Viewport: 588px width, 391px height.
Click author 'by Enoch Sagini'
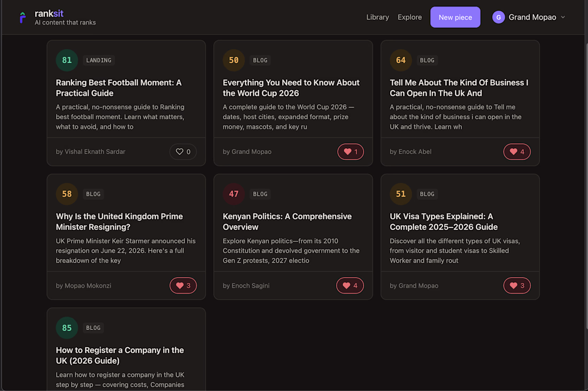246,286
